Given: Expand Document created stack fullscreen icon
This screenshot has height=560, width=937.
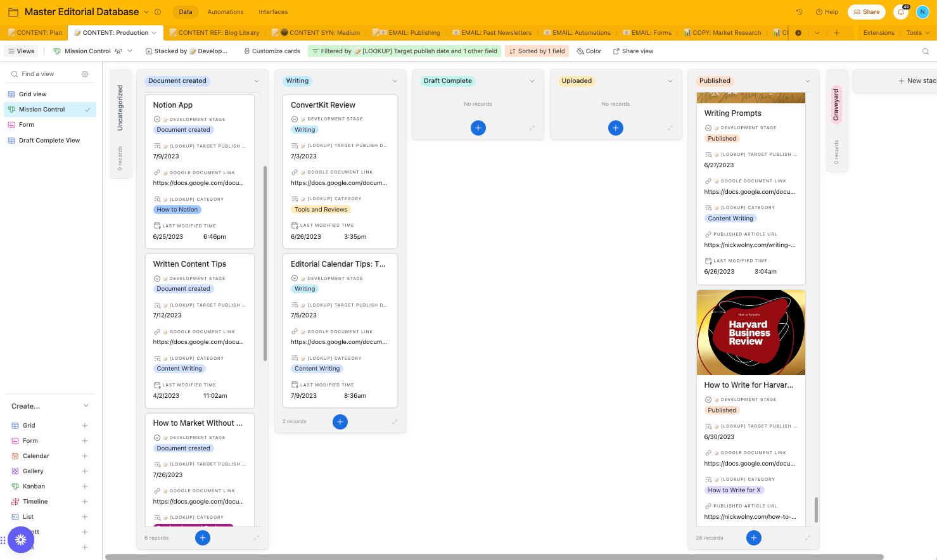Looking at the screenshot, I should click(x=257, y=538).
